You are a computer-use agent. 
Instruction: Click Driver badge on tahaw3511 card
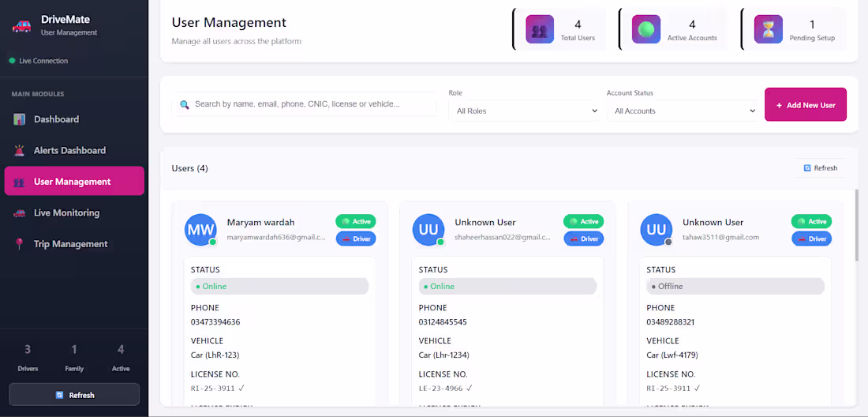[811, 239]
